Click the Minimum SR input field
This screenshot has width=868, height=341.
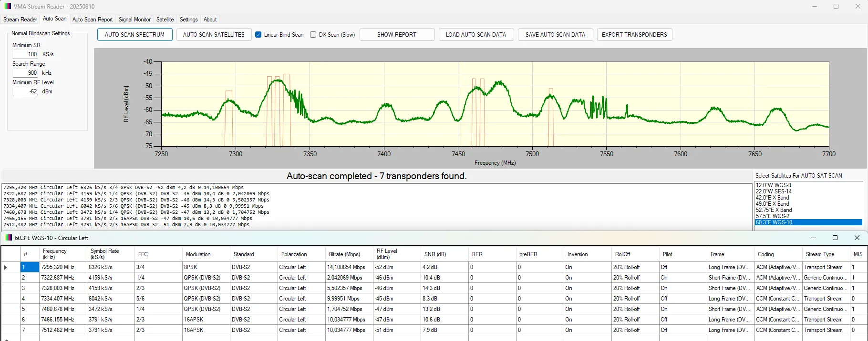click(x=26, y=54)
